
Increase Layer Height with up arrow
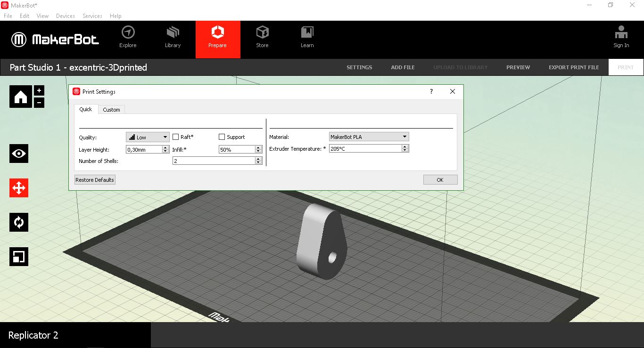[x=165, y=147]
